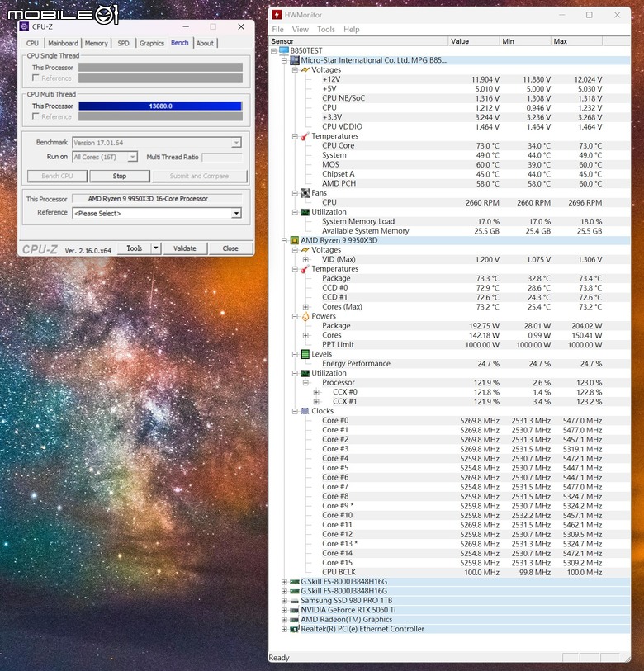Viewport: 644px width, 671px height.
Task: Click the Single Thread This Processor bar
Action: (x=160, y=68)
